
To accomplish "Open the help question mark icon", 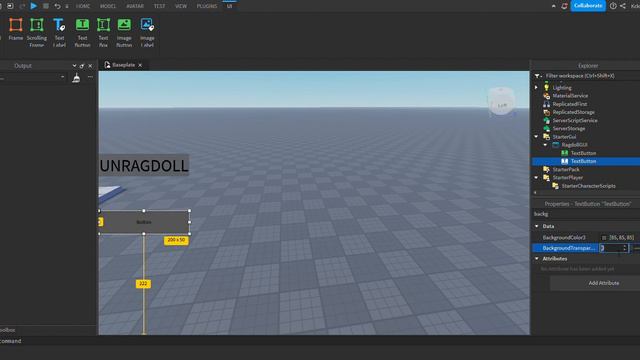I will (613, 6).
